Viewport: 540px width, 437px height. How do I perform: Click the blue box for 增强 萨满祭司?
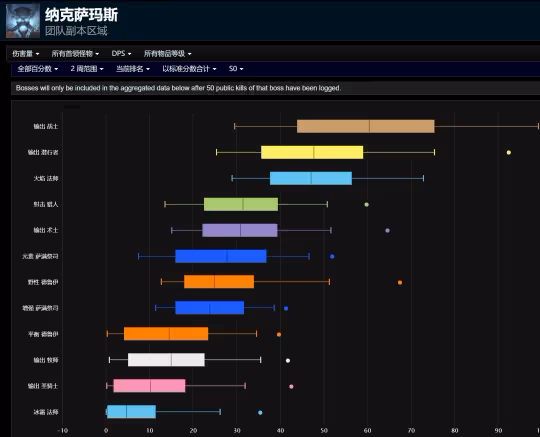coord(210,308)
